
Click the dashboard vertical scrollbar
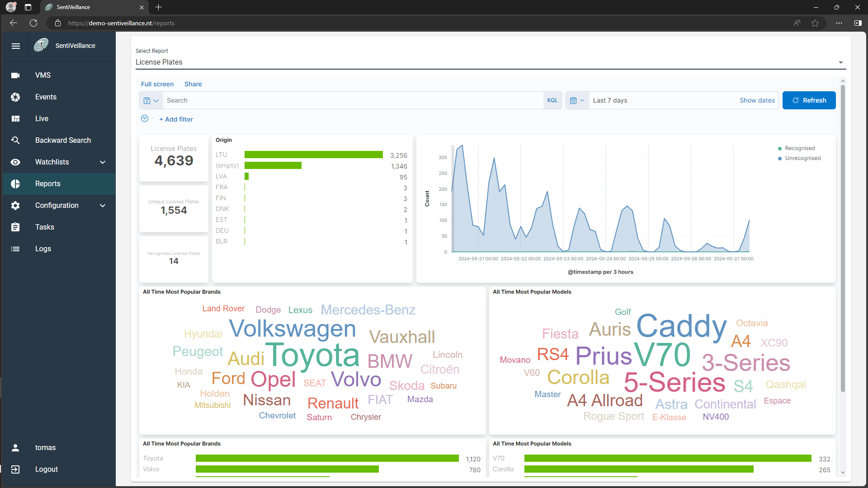point(843,239)
